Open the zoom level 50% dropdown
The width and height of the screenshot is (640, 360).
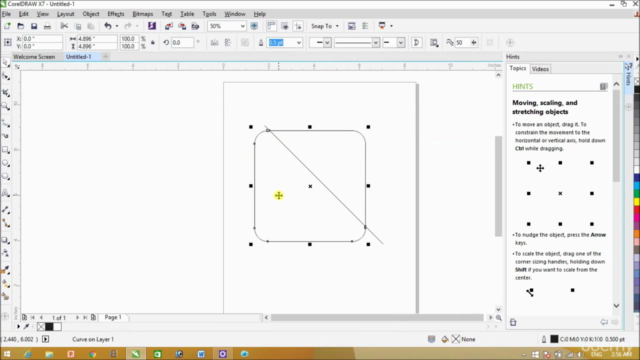242,26
